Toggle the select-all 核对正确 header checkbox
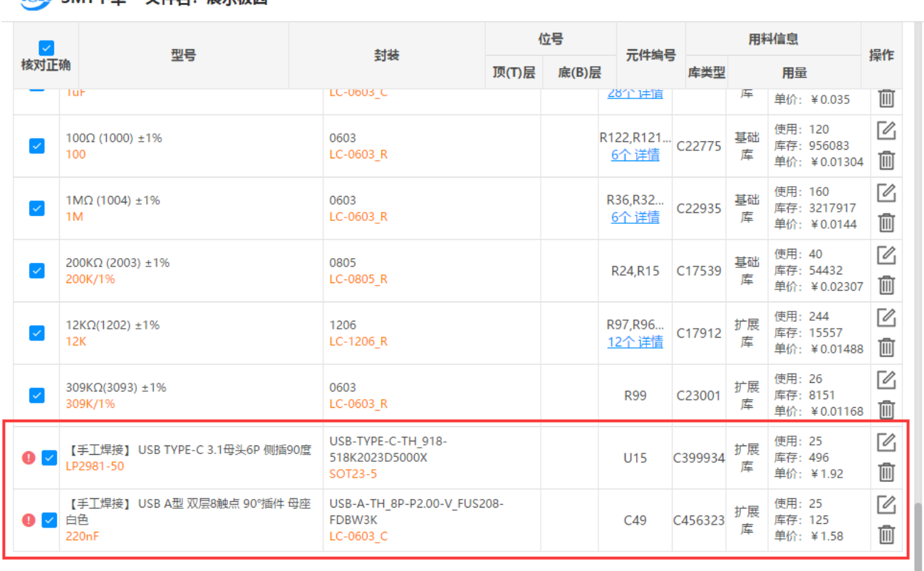The height and width of the screenshot is (571, 924). coord(46,48)
